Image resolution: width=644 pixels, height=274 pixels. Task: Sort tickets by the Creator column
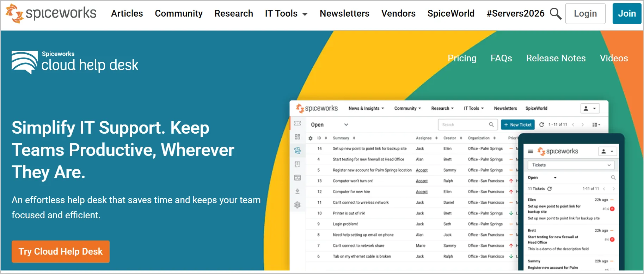(453, 138)
